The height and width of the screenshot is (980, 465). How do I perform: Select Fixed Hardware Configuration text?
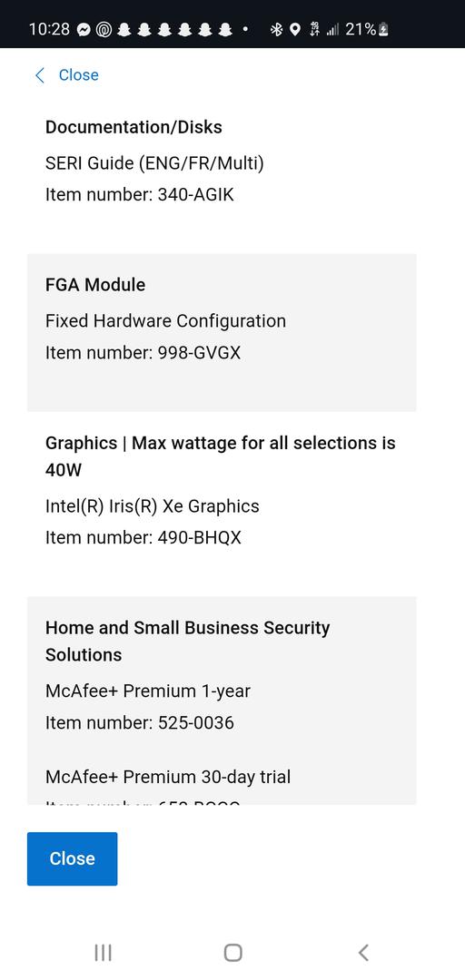[166, 321]
